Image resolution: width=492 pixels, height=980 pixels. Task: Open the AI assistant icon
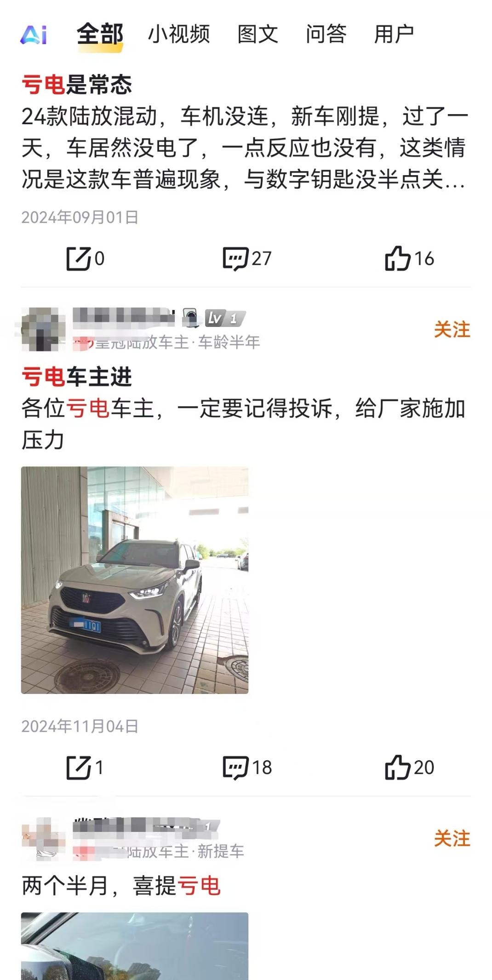[x=34, y=34]
